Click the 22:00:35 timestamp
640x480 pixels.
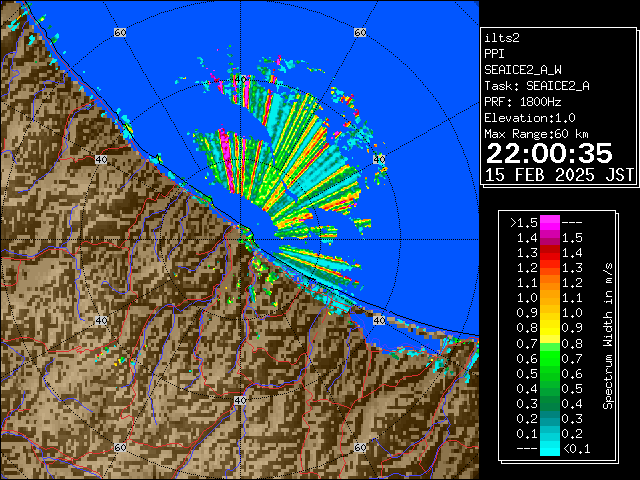click(549, 153)
